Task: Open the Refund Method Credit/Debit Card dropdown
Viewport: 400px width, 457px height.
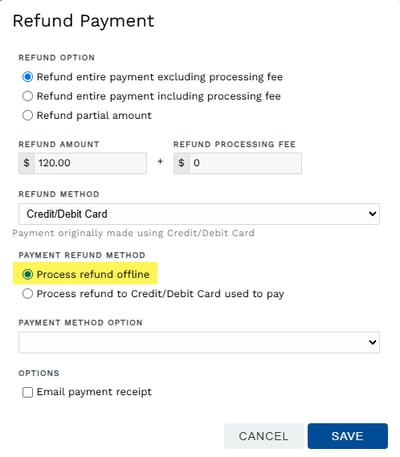Action: 199,214
